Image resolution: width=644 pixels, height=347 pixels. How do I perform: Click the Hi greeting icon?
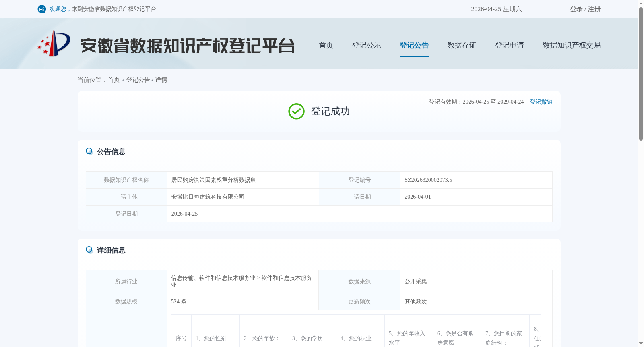(x=42, y=9)
